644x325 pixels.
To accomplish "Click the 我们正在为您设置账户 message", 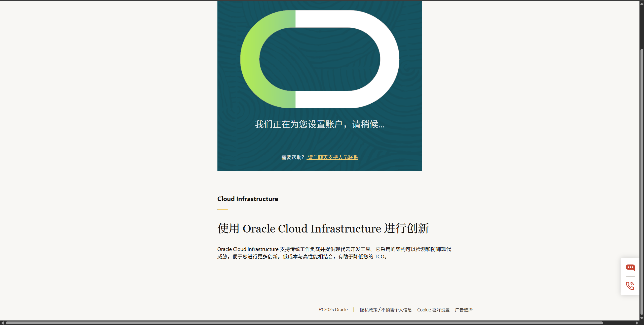I will 320,124.
